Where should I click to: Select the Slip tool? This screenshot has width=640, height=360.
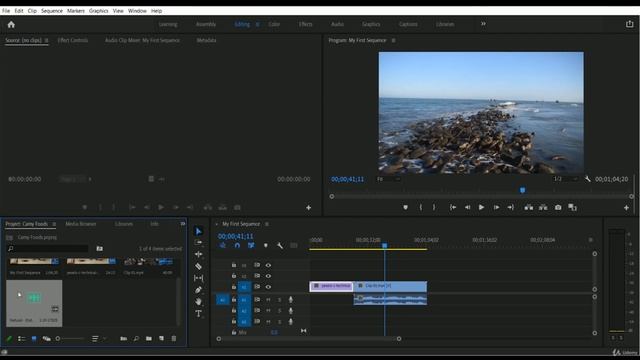(199, 278)
